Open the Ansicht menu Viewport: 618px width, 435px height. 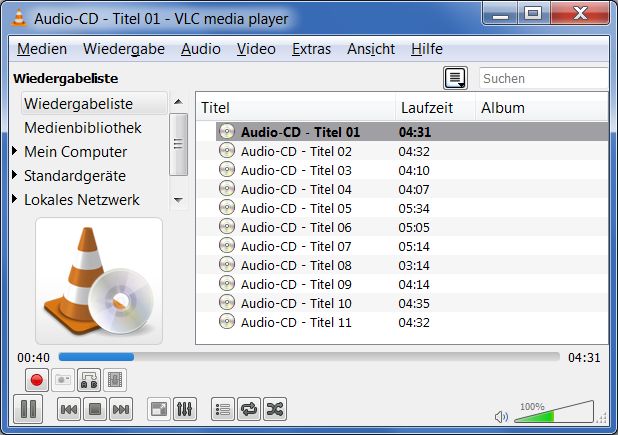[x=371, y=49]
